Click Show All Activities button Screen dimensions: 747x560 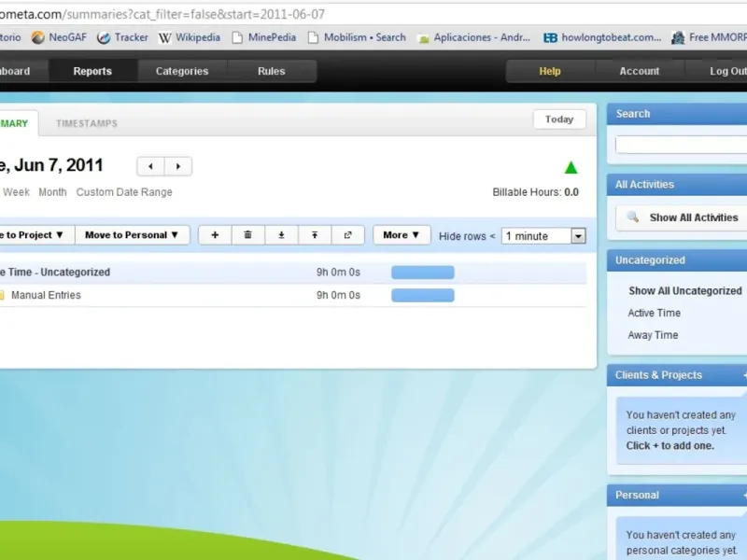(x=682, y=217)
